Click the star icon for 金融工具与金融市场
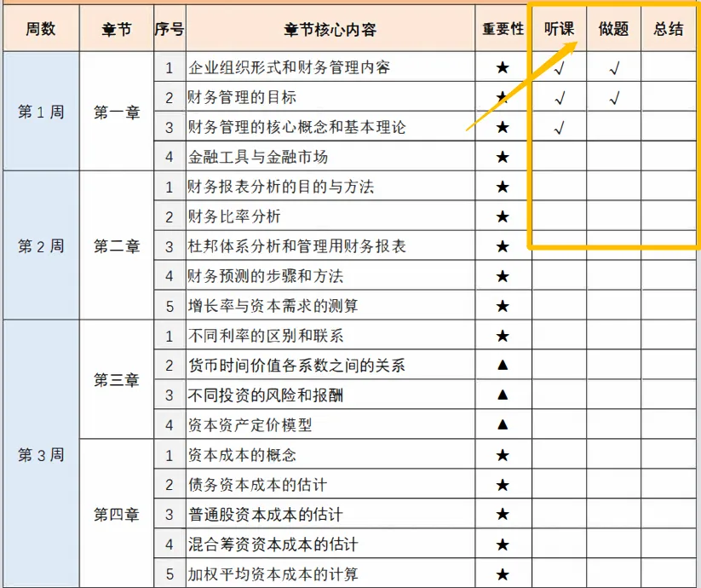701x588 pixels. pyautogui.click(x=503, y=157)
